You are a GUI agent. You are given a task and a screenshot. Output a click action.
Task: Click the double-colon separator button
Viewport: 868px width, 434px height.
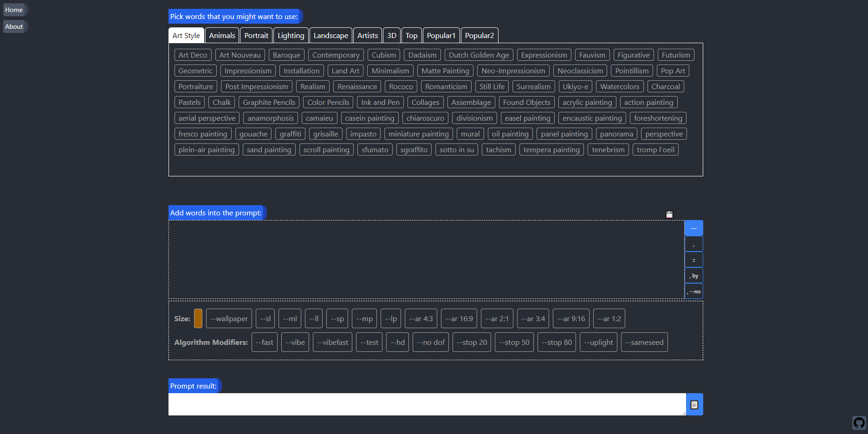coord(694,260)
